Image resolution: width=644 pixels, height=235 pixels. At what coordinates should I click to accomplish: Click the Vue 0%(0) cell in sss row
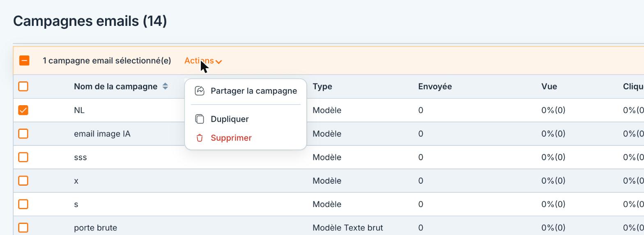click(x=553, y=157)
